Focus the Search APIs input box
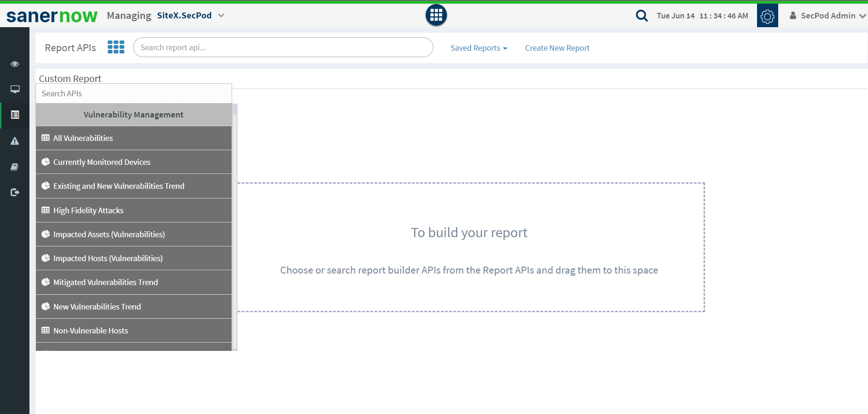 tap(134, 93)
